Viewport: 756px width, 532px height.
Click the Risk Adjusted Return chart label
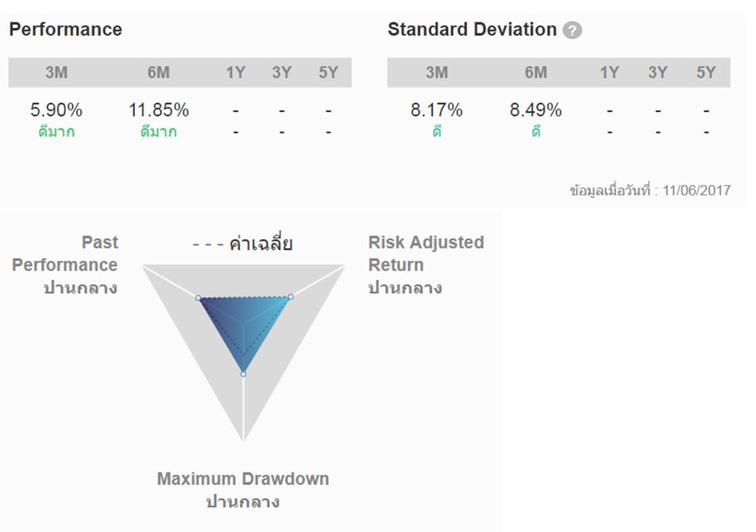(426, 254)
